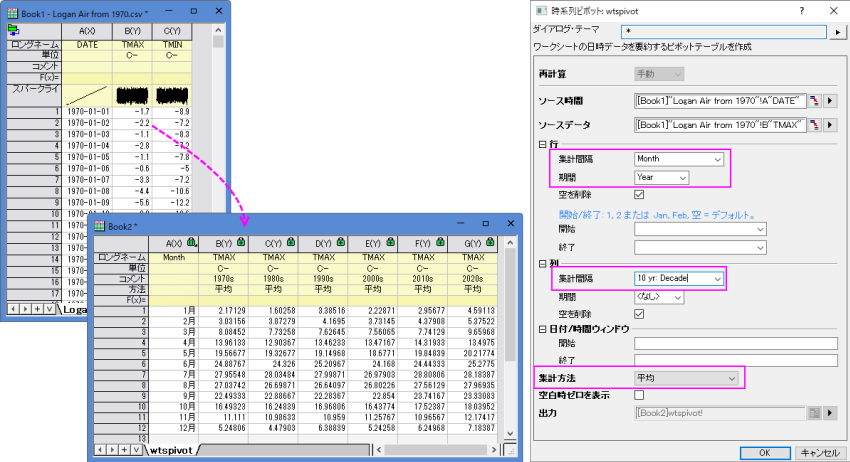Click the dialog help question mark

[x=801, y=11]
